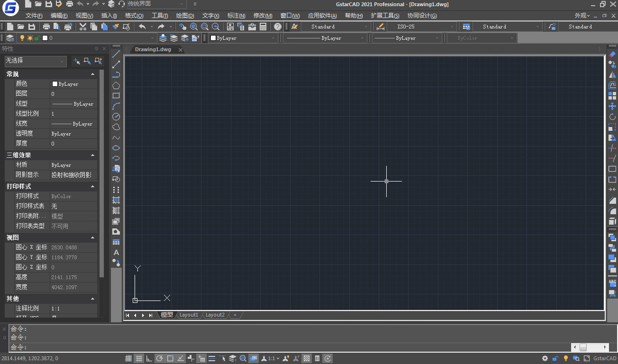This screenshot has width=618, height=364.
Task: Select the Table tool in draw toolbar
Action: tap(116, 242)
